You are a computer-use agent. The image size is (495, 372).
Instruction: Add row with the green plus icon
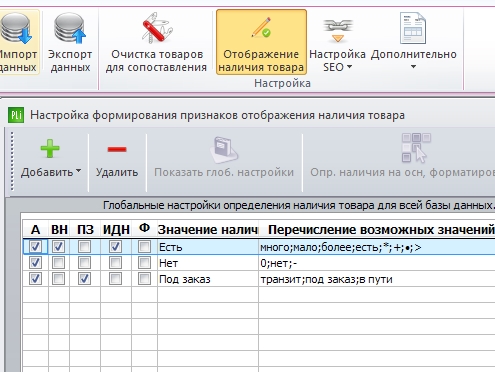click(50, 148)
